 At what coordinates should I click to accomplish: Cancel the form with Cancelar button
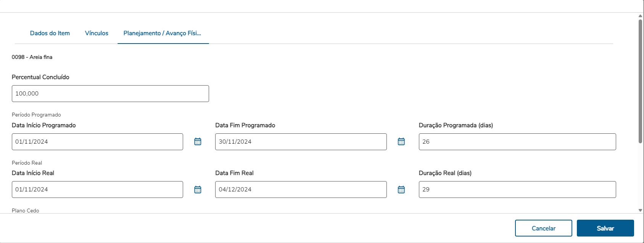click(x=543, y=228)
